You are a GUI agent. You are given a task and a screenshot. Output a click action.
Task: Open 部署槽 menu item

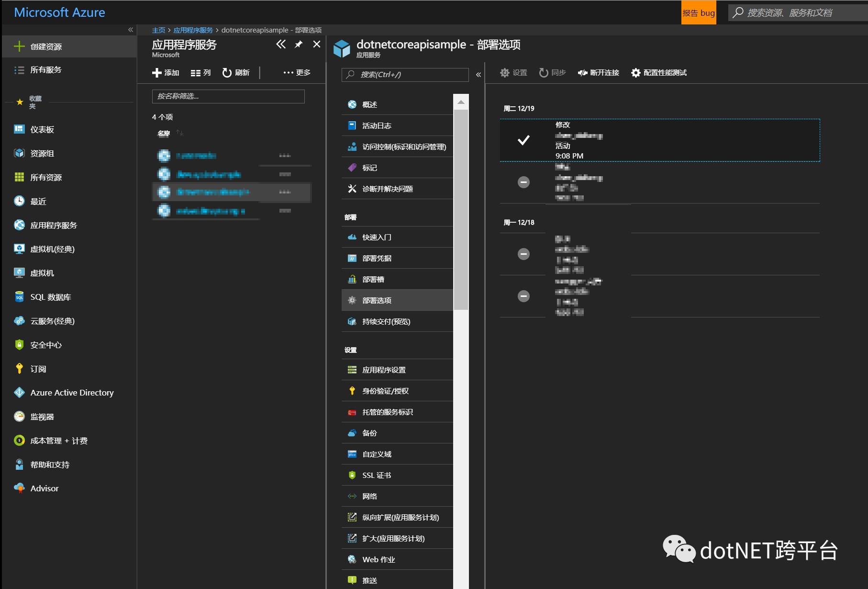pos(397,279)
